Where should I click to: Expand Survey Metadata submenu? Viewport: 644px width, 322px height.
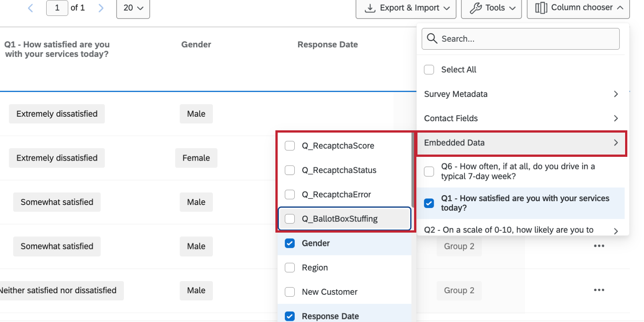tap(521, 94)
